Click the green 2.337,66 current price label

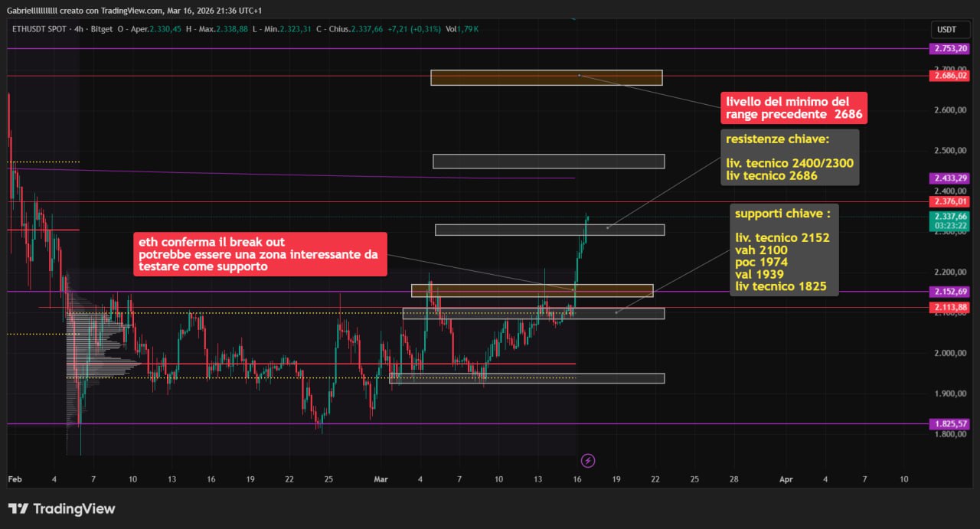pyautogui.click(x=949, y=217)
